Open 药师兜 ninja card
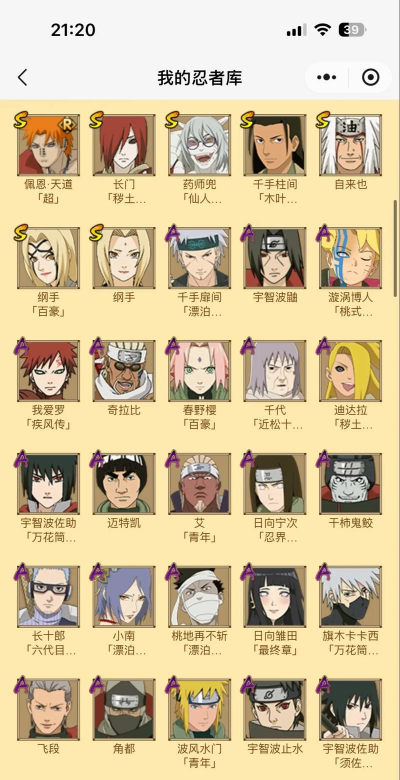The image size is (400, 780). coord(200,145)
